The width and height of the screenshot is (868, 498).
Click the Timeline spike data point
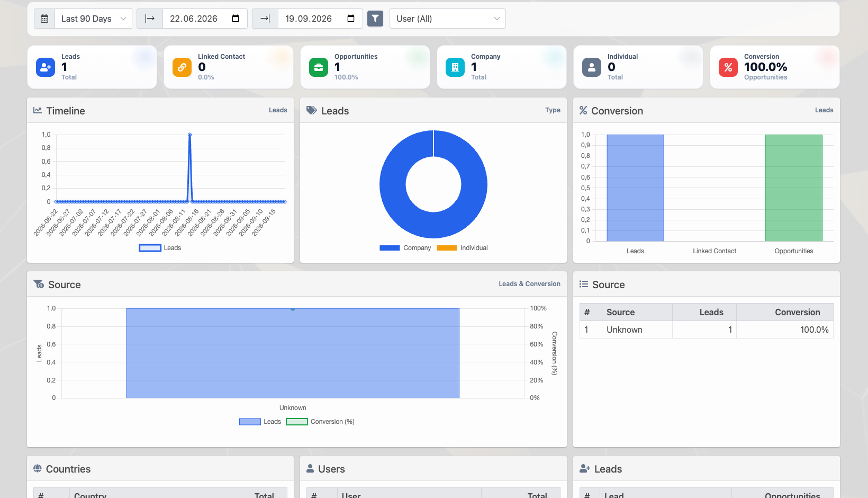189,135
